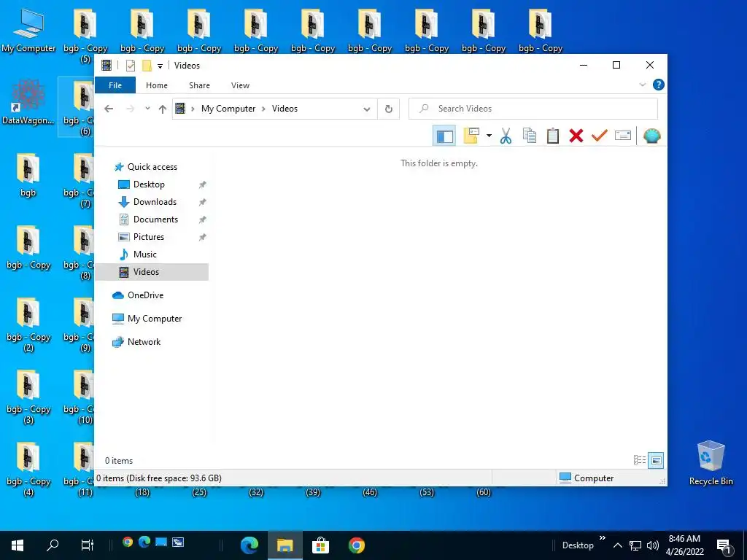Image resolution: width=747 pixels, height=560 pixels.
Task: Click the New folder toolbar icon
Action: (471, 136)
